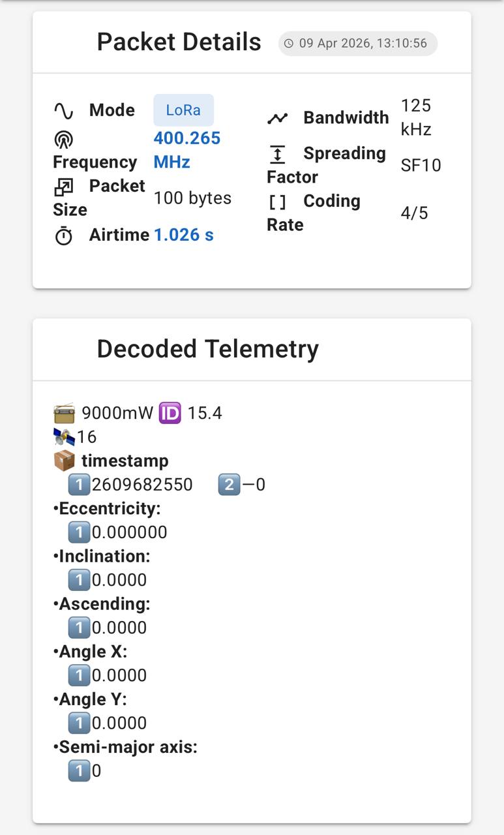This screenshot has height=835, width=504.
Task: Click the radio emoji beside 9000mW
Action: tap(65, 413)
